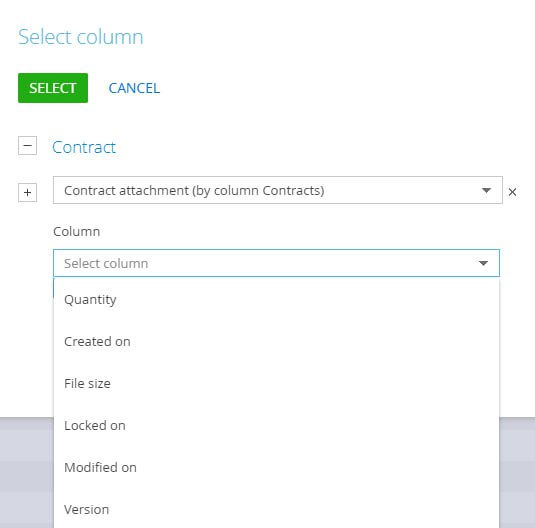Click the dimmed gray backdrop behind the dialog
Image resolution: width=535 pixels, height=528 pixels.
click(x=26, y=473)
